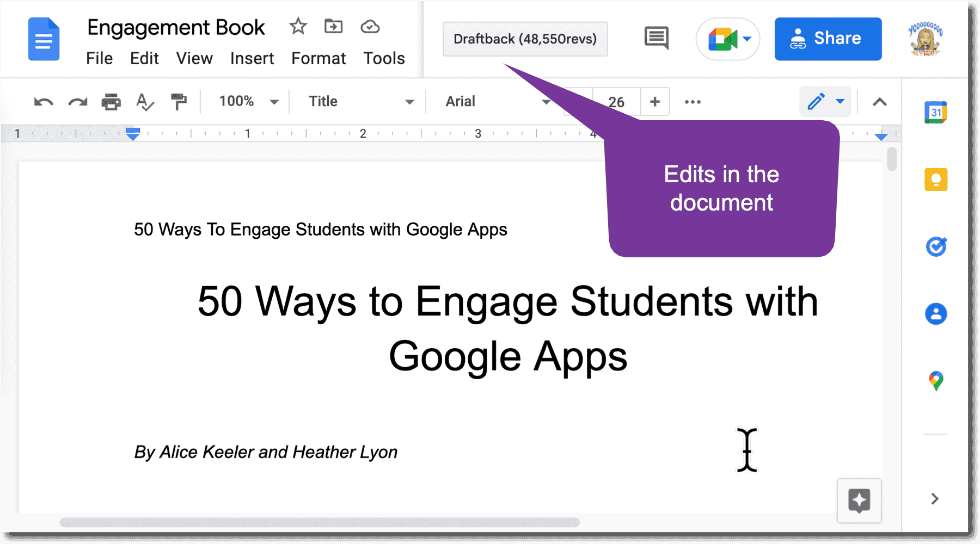Star the Engagement Book document

click(298, 26)
